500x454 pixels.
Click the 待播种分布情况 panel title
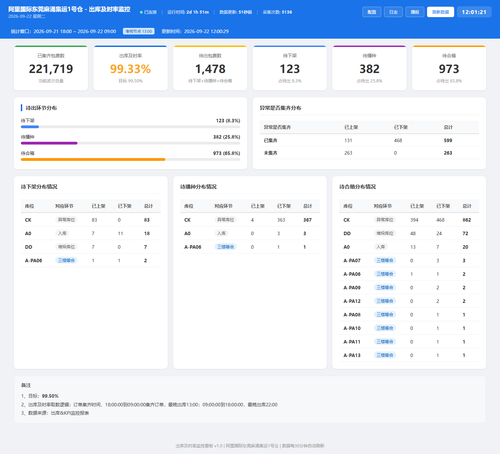[198, 187]
